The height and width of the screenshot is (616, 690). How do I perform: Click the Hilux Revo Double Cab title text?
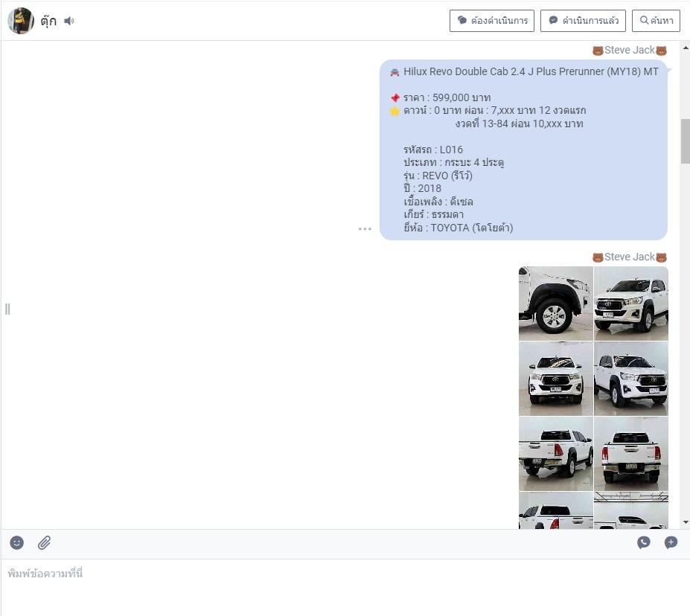[x=531, y=71]
